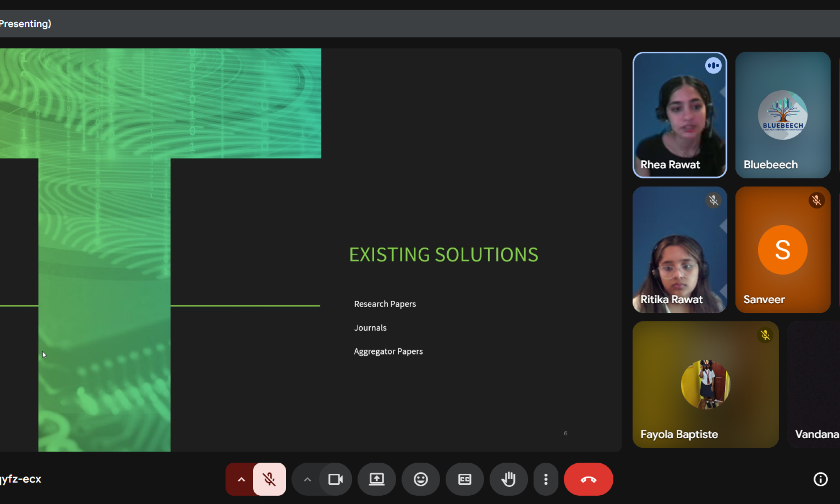Unmute the microphone button
The height and width of the screenshot is (504, 840).
click(269, 479)
